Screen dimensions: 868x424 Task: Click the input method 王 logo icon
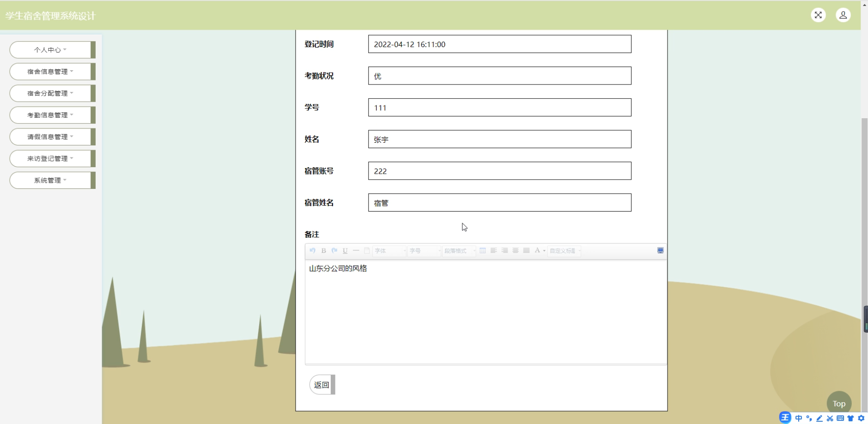tap(785, 418)
